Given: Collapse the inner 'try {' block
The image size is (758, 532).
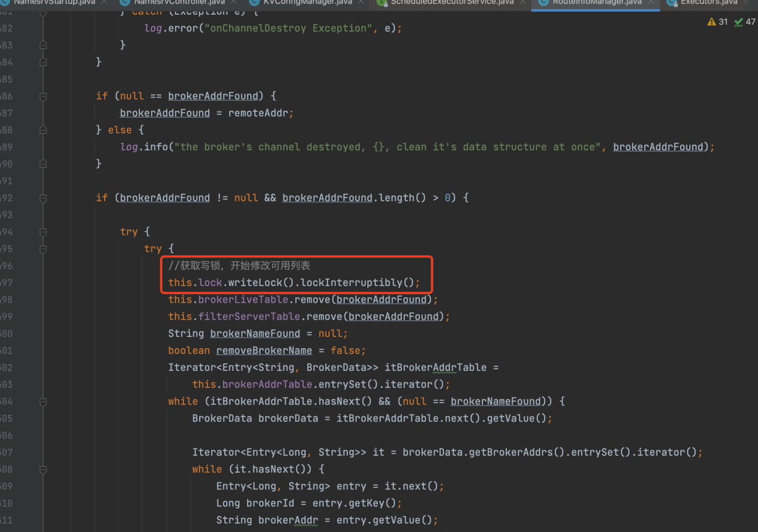Looking at the screenshot, I should coord(43,249).
